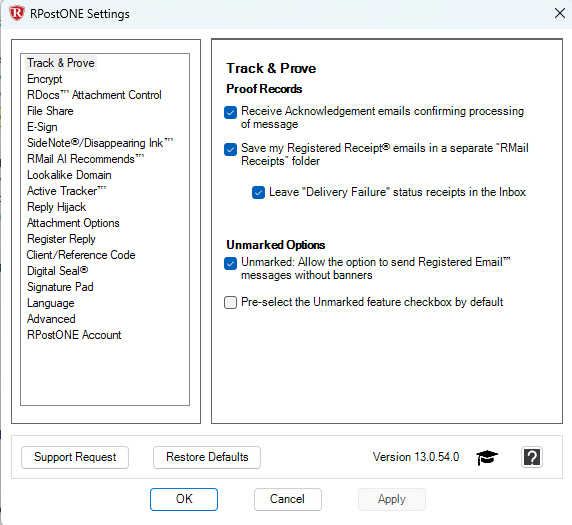The image size is (572, 525).
Task: Disable Unmarked Registered Email option checkbox
Action: (230, 263)
